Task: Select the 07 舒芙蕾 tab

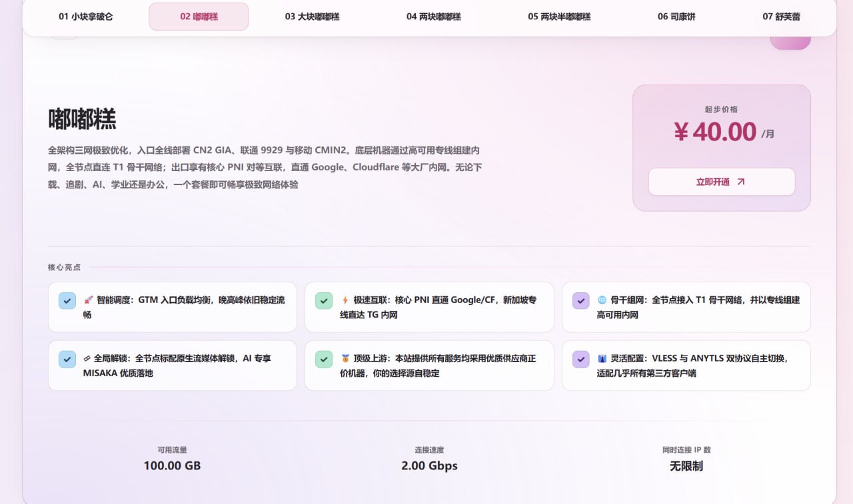Action: point(782,17)
